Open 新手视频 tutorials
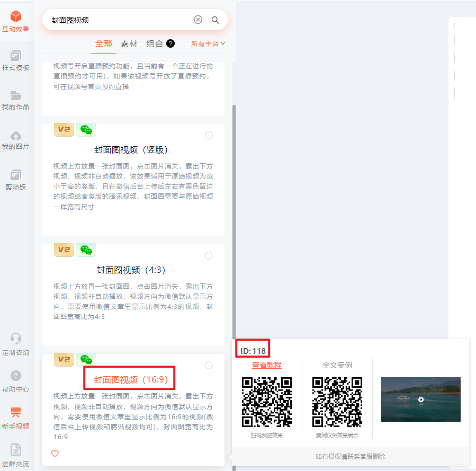The height and width of the screenshot is (471, 476). click(x=15, y=419)
